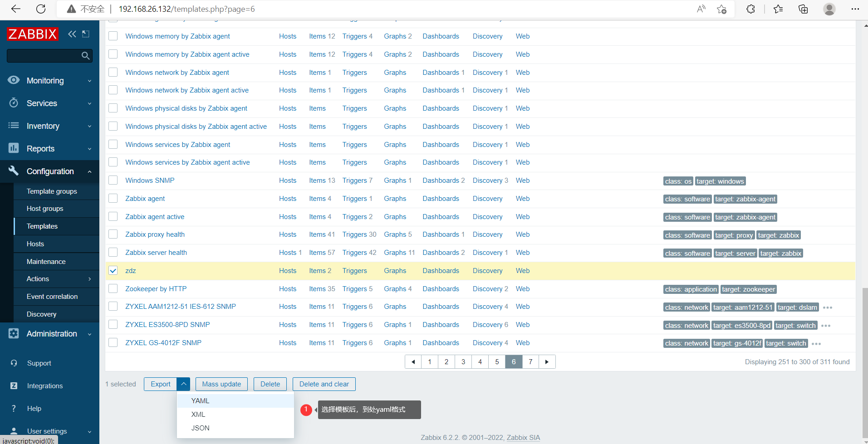868x444 pixels.
Task: Open the Actions submenu arrow
Action: (x=89, y=279)
